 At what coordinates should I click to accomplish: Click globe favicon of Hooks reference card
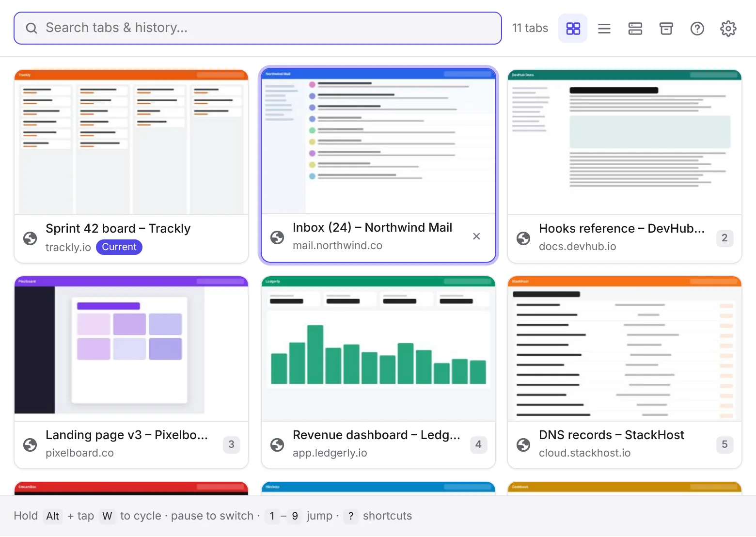coord(523,238)
